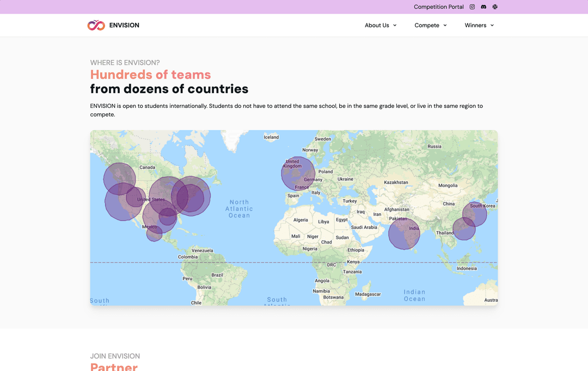
Task: Click the circle over India
Action: (404, 234)
